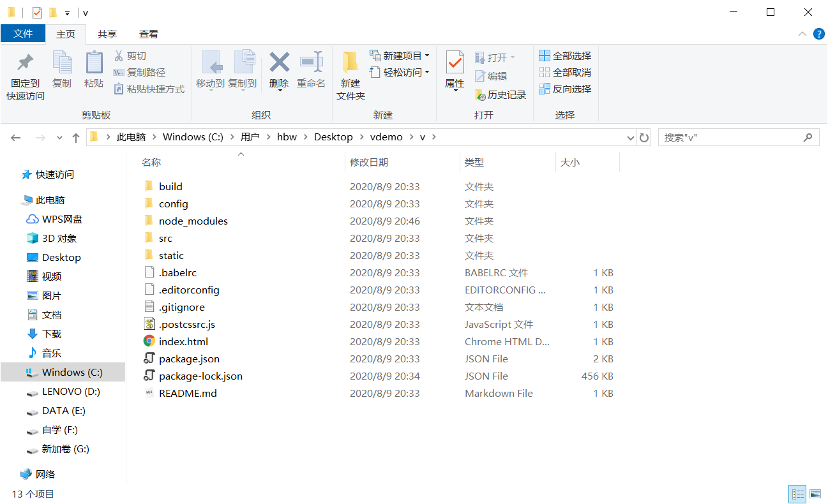Screen dimensions: 828x504
Task: Select the package.json file
Action: pyautogui.click(x=189, y=359)
